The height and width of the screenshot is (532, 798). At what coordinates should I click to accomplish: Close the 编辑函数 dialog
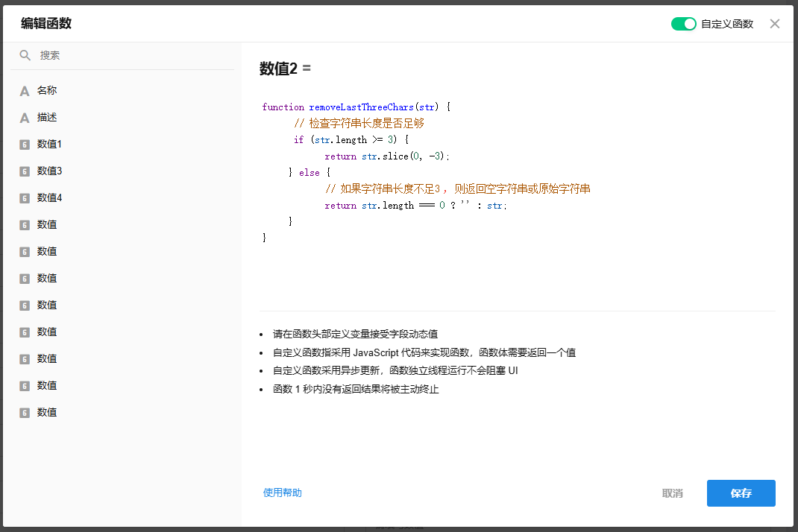tap(775, 24)
